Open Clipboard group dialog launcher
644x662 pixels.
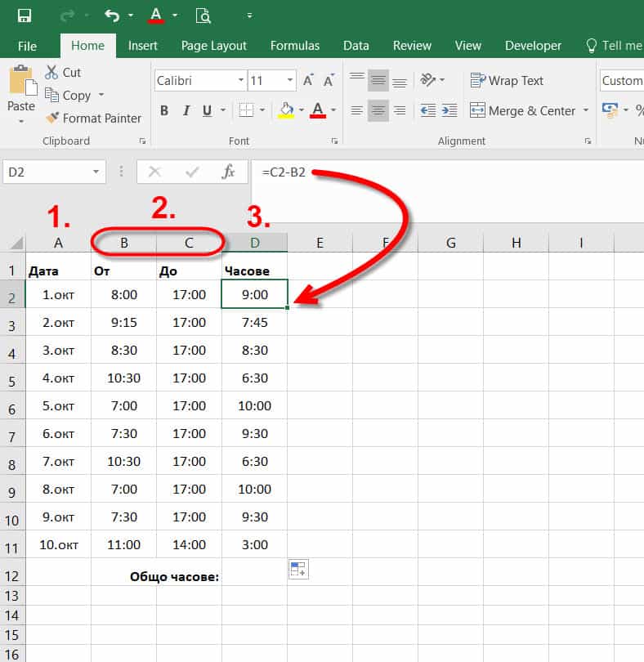[142, 141]
